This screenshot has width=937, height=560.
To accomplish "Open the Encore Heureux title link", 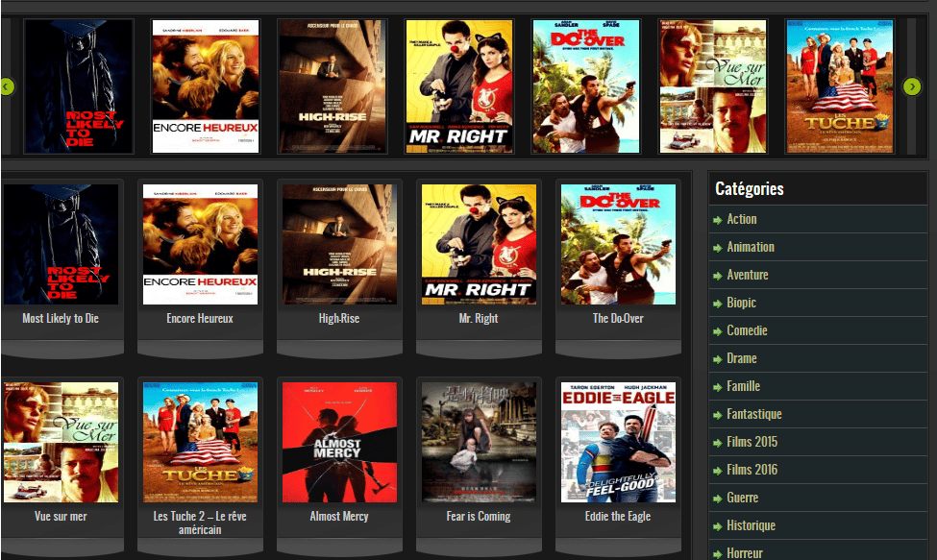I will [x=200, y=319].
